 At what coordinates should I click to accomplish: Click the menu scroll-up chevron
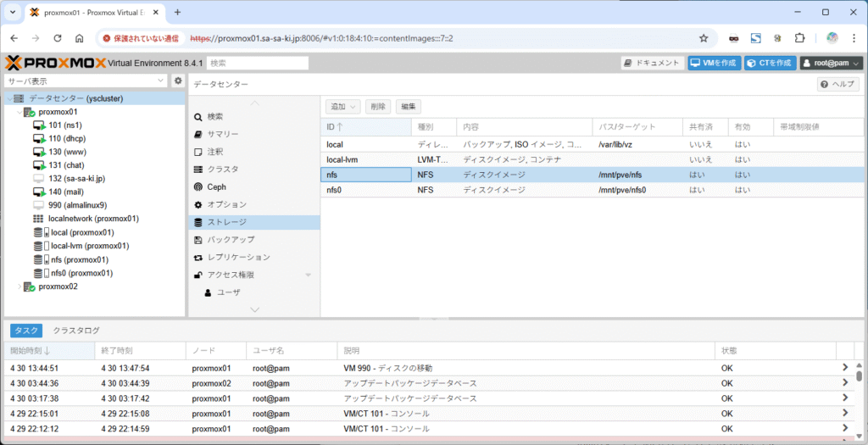pyautogui.click(x=254, y=103)
